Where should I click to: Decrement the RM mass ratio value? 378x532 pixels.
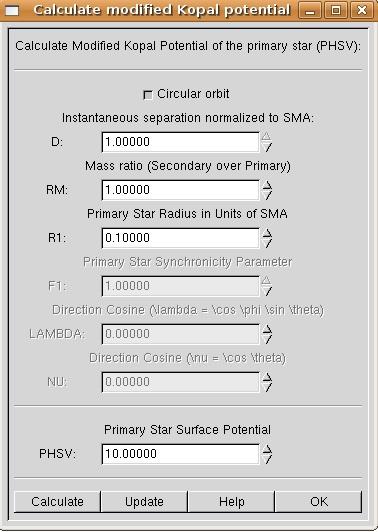(267, 195)
